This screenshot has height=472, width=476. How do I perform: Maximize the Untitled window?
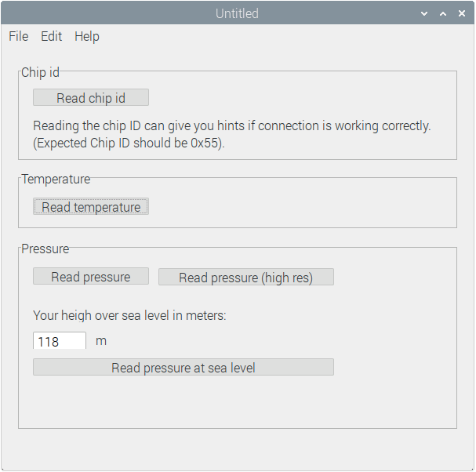point(443,13)
